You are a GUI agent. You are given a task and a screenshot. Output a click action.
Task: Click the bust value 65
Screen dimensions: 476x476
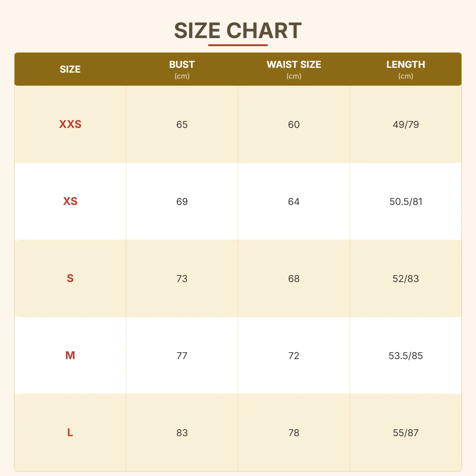point(182,124)
